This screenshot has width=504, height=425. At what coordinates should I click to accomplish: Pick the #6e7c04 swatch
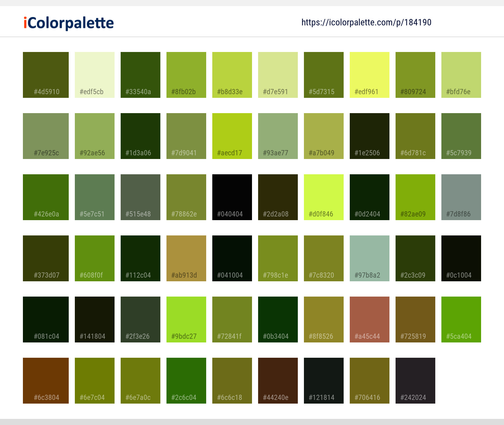[x=95, y=381]
